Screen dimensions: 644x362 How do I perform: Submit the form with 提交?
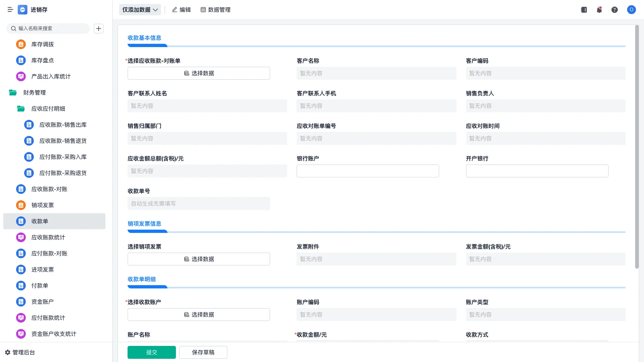pyautogui.click(x=152, y=352)
